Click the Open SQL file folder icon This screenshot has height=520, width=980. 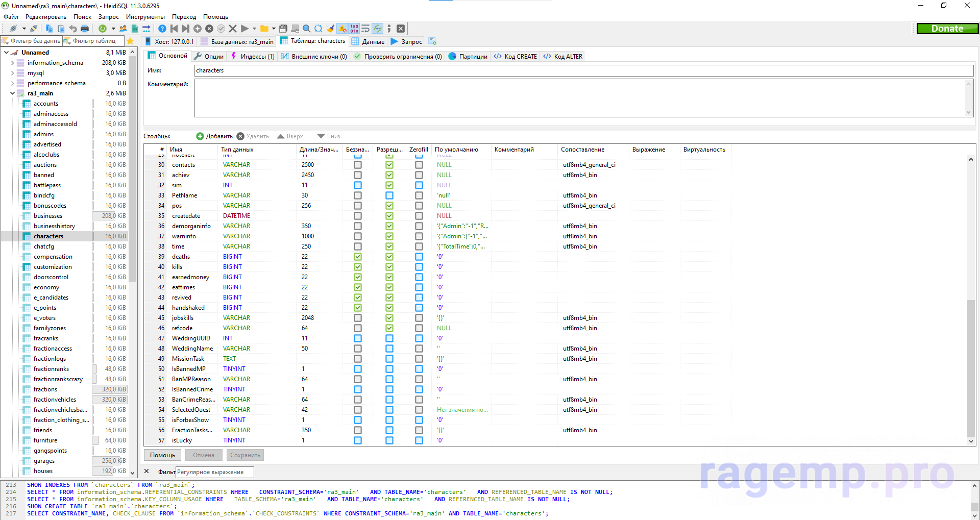tap(264, 29)
